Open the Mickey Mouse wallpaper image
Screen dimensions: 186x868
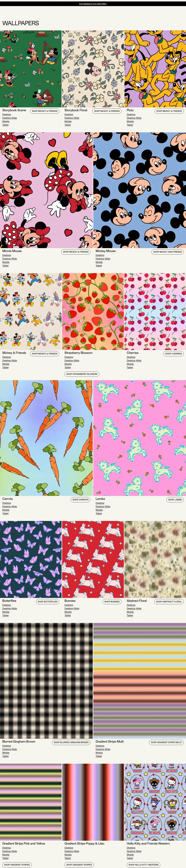[x=140, y=190]
